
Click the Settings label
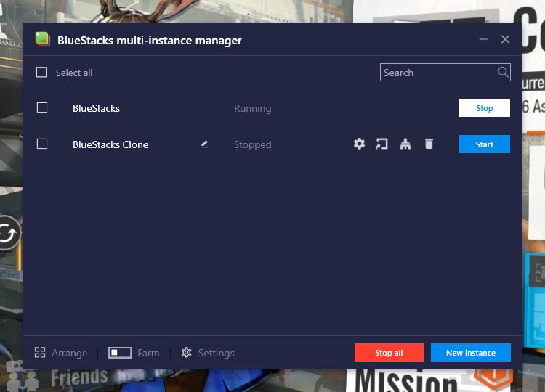pos(216,353)
